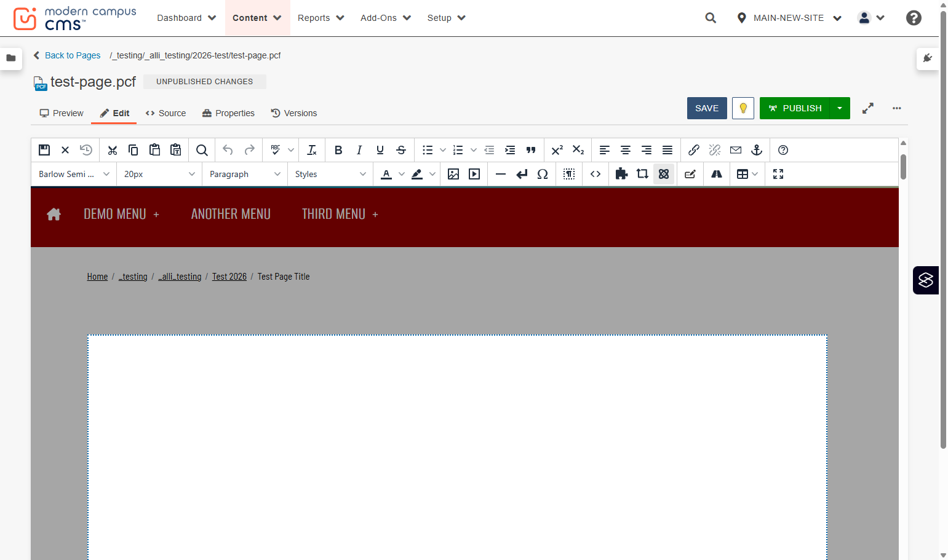Click the blockquote icon
Screen dimensions: 948x560
point(531,150)
